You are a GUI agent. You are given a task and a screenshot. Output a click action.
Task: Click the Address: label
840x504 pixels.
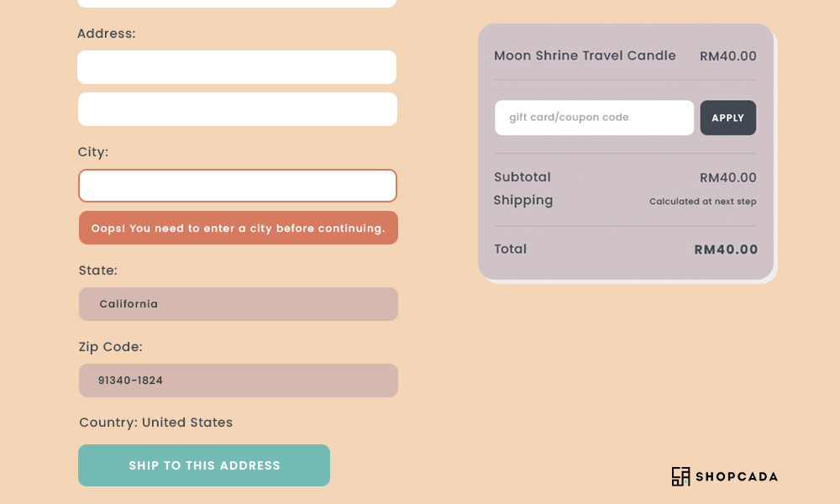point(107,34)
